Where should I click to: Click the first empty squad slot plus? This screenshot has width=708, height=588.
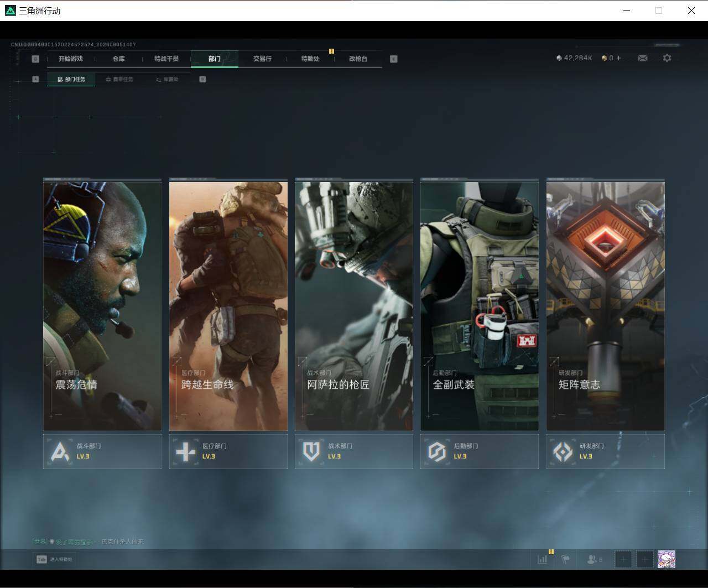pyautogui.click(x=623, y=559)
